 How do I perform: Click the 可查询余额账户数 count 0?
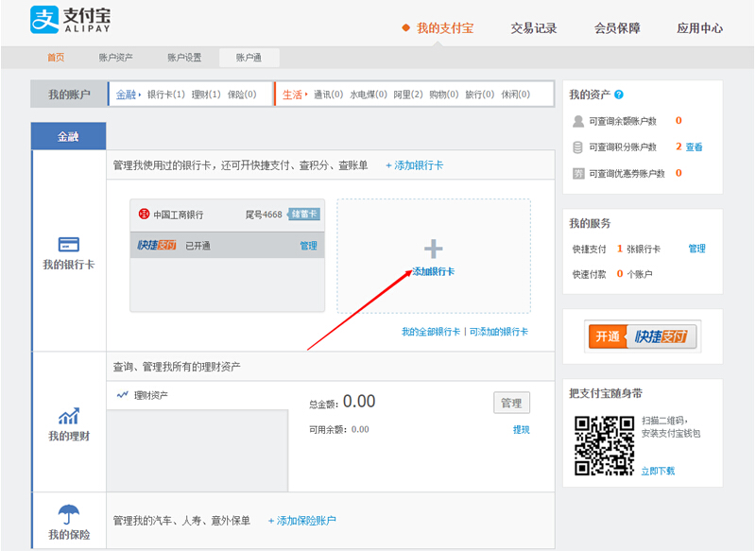(679, 121)
